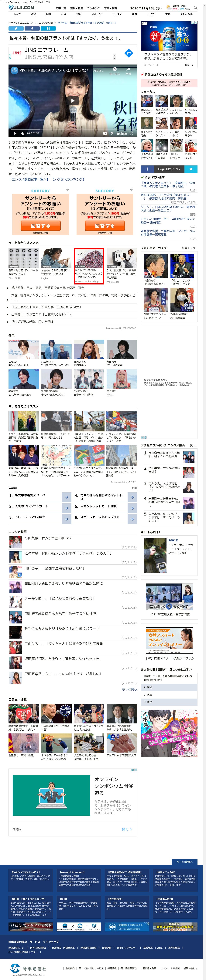This screenshot has height=980, width=206.
Task: Select quiz answer B. 陳腐
Action: [x=169, y=695]
